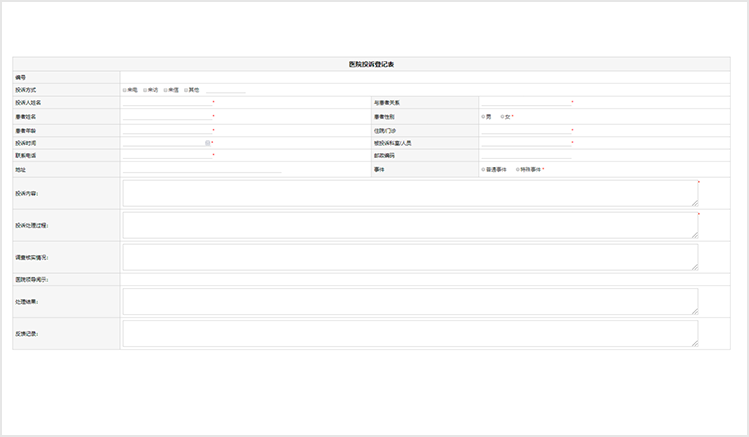749x437 pixels.
Task: Focus the 患者姓名 text field
Action: click(167, 116)
